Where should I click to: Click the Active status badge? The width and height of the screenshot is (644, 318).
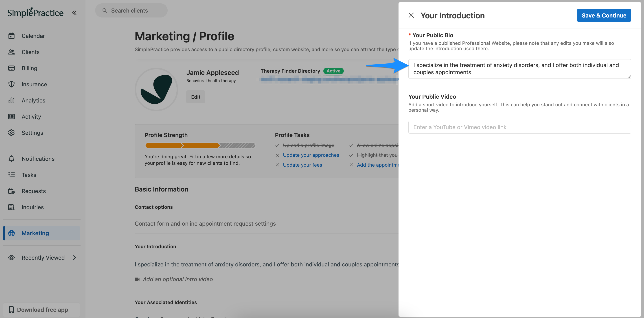pyautogui.click(x=333, y=71)
